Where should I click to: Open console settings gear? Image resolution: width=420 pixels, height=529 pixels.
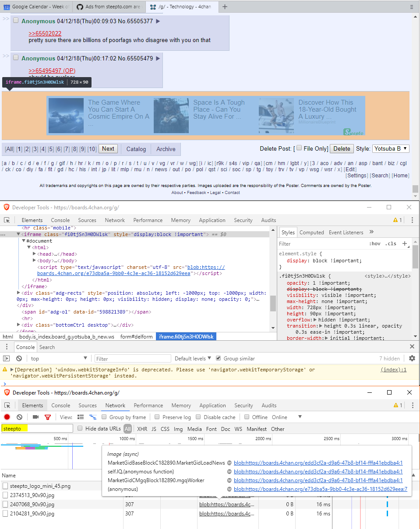[x=412, y=359]
